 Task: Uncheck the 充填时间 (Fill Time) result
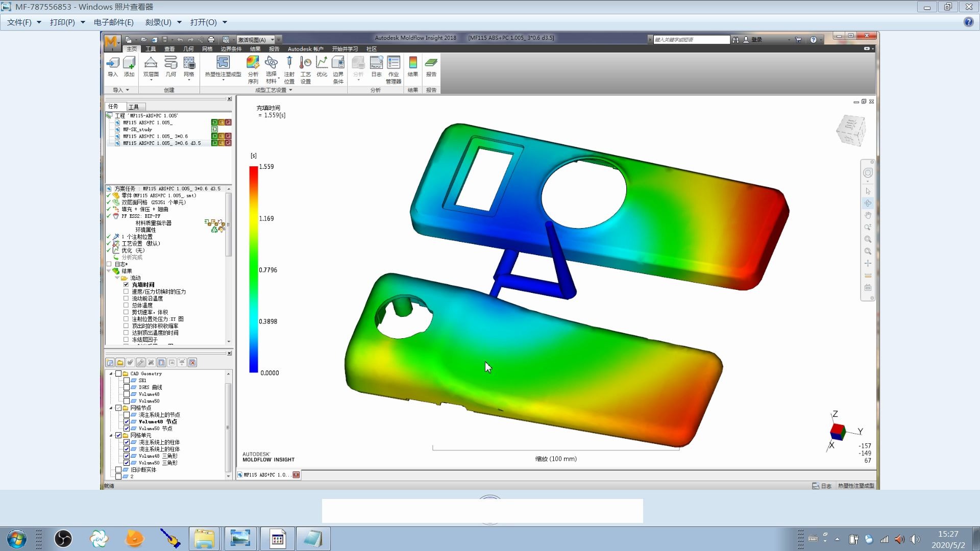point(126,285)
